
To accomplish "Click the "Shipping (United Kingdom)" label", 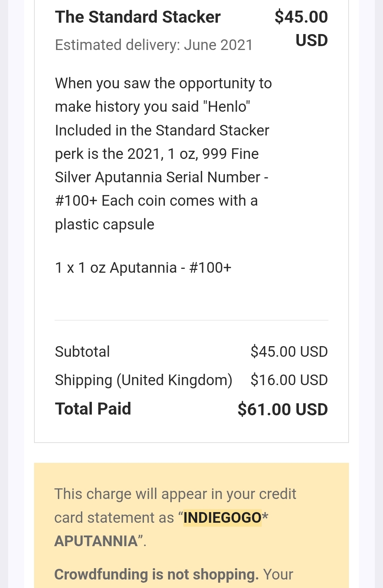I will (143, 380).
